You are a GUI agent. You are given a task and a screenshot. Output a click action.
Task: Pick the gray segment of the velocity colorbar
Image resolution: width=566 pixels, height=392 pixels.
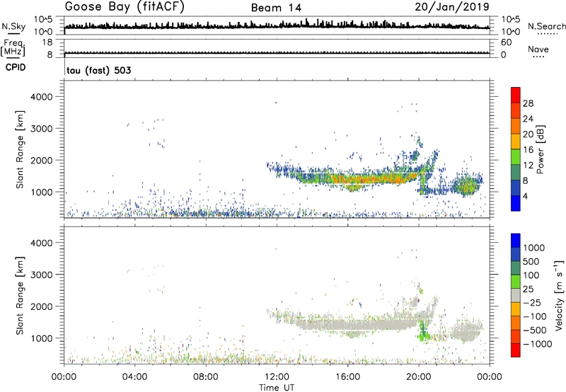[516, 295]
